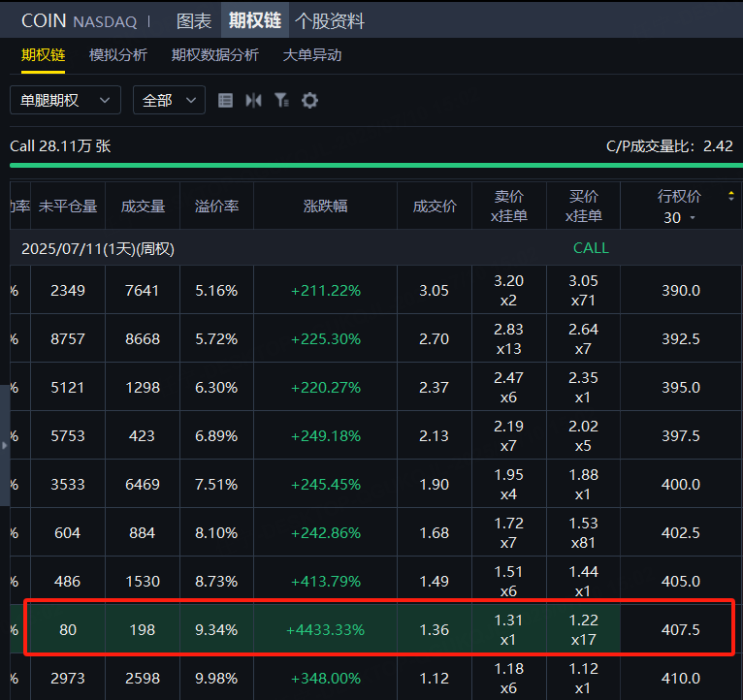Sort by the 涨跌幅 column header
Screen dimensions: 743x700
(325, 206)
